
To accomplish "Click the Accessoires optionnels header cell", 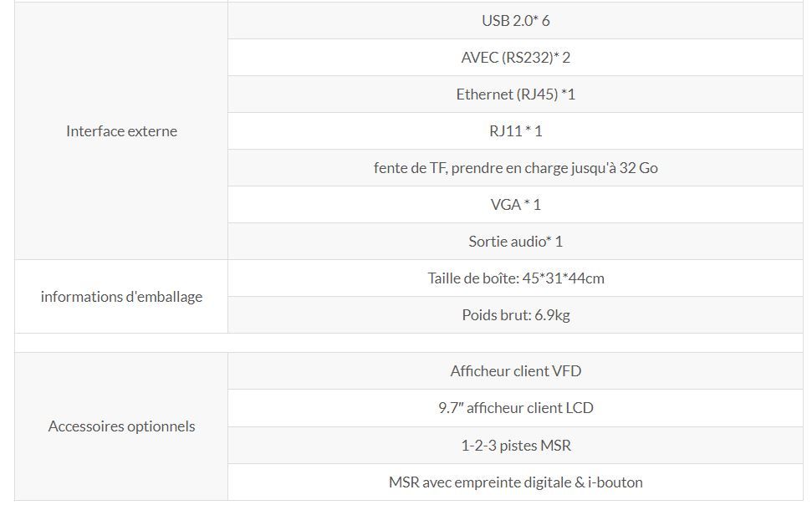I will (x=121, y=426).
